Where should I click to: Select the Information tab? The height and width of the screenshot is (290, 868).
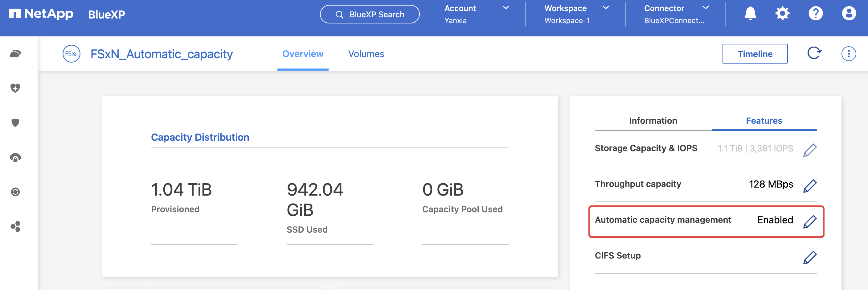pos(653,121)
